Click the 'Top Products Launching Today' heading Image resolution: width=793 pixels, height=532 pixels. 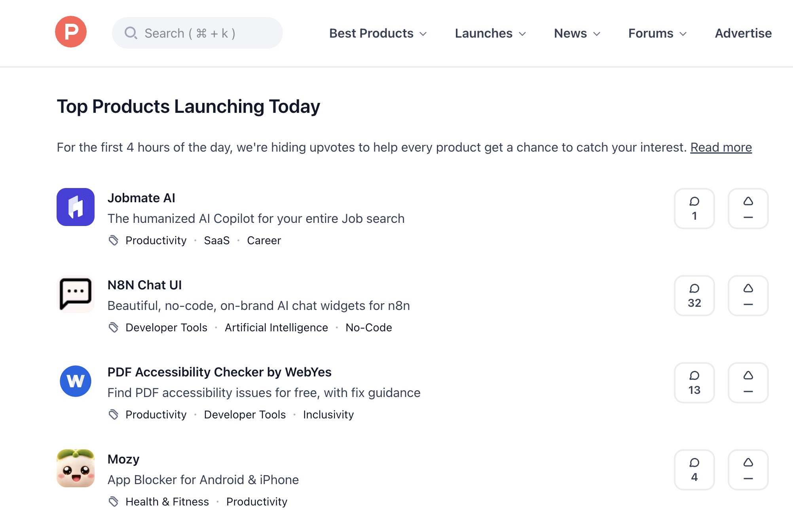tap(188, 106)
